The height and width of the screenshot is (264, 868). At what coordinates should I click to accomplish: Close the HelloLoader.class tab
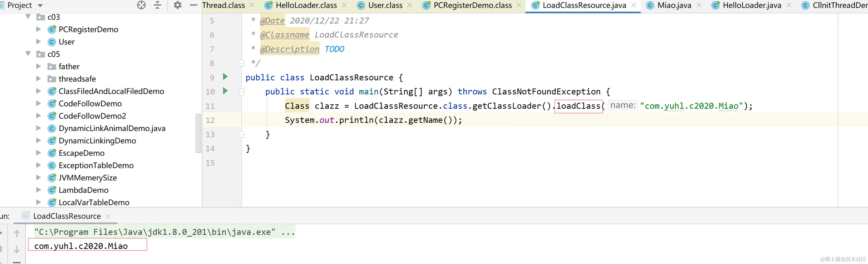[344, 5]
